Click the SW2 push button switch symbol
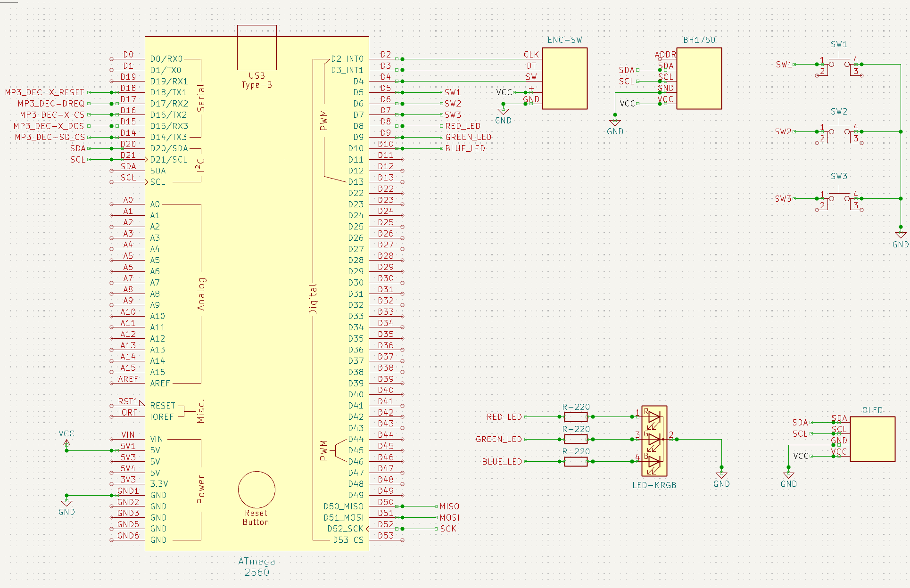Viewport: 910px width, 588px height. pyautogui.click(x=839, y=132)
